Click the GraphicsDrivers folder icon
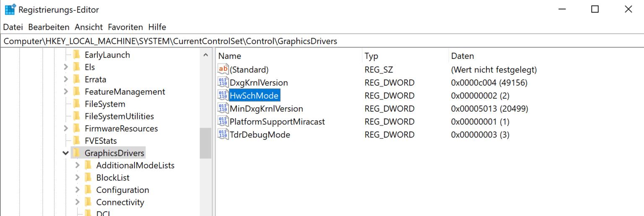The width and height of the screenshot is (644, 216). point(76,153)
